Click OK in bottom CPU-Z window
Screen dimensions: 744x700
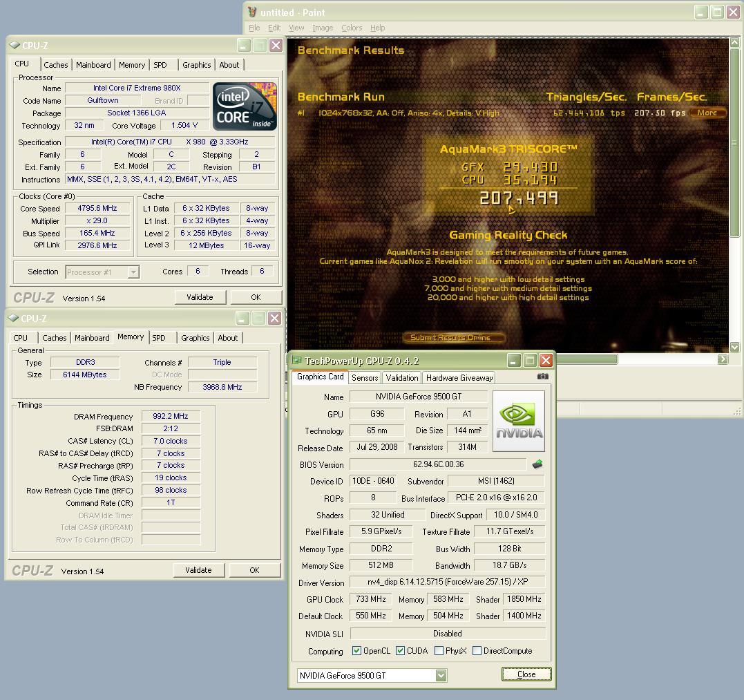pyautogui.click(x=254, y=570)
